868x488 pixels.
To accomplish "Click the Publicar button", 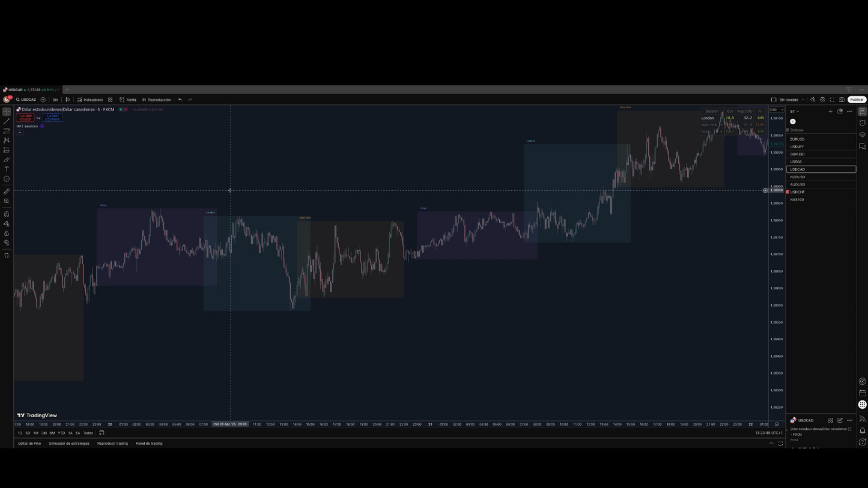I will (x=857, y=100).
